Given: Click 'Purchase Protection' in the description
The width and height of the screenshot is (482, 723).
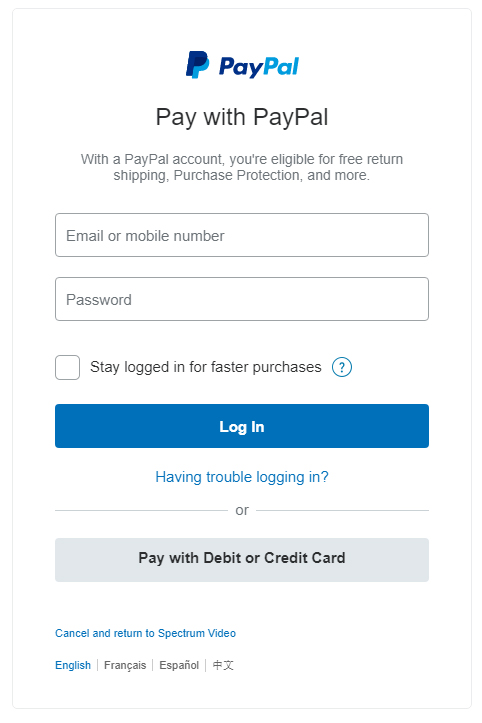Looking at the screenshot, I should (237, 175).
